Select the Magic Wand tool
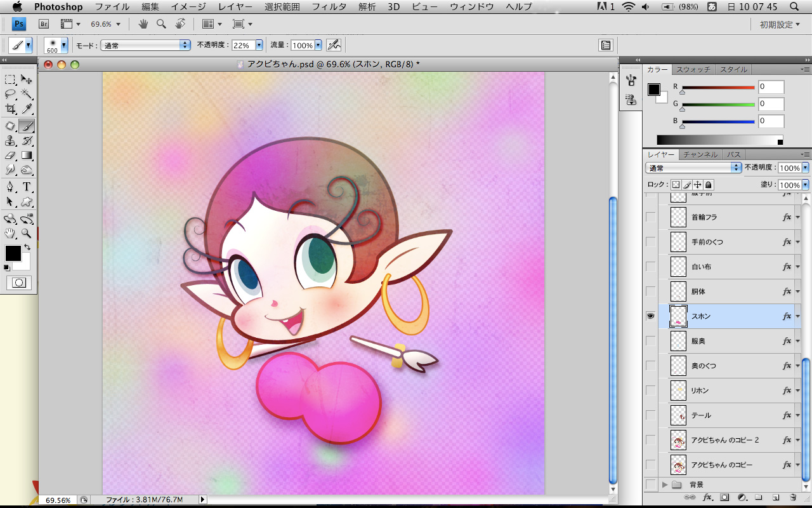Image resolution: width=812 pixels, height=508 pixels. click(27, 95)
